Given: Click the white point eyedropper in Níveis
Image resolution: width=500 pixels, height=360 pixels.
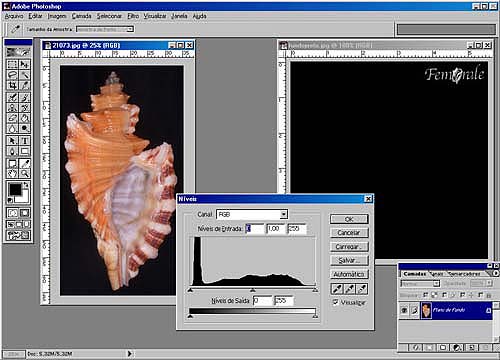Looking at the screenshot, I should (x=362, y=289).
